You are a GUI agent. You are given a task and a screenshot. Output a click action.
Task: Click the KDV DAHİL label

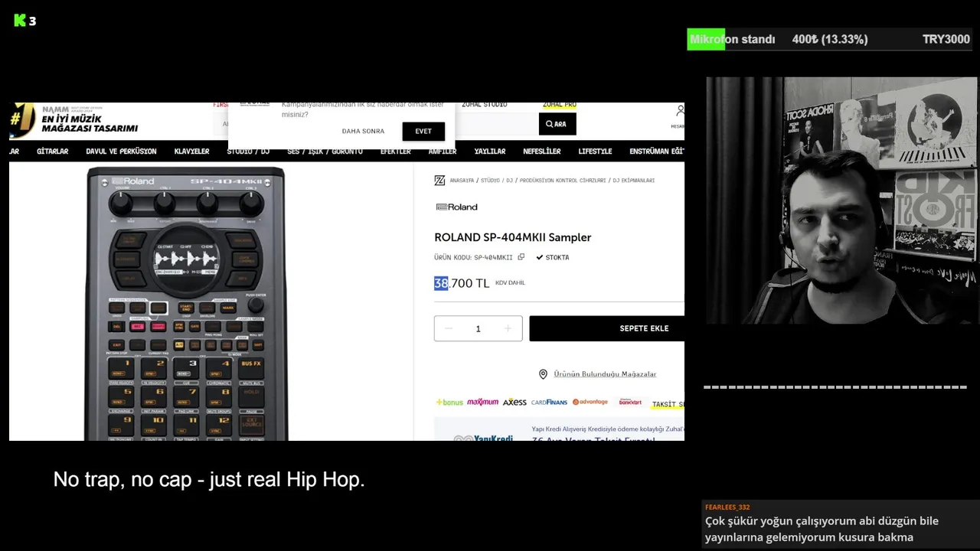pos(510,283)
